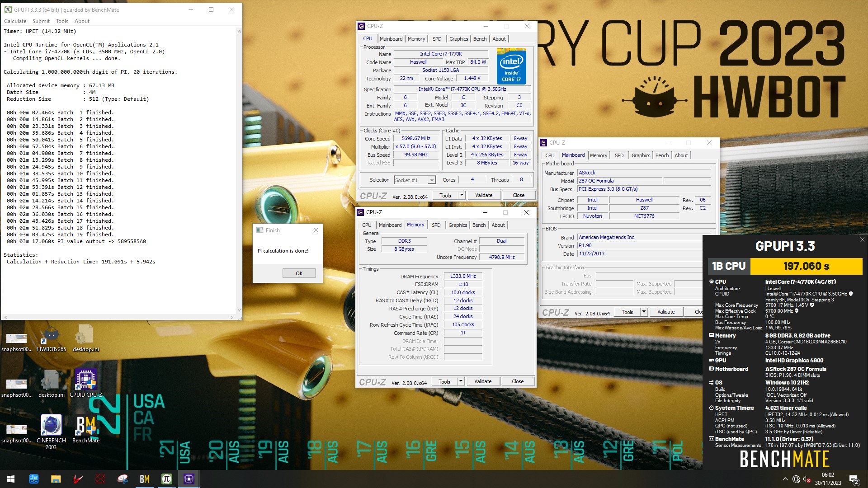
Task: Expand Tools dropdown arrow in top CPU-Z window
Action: [462, 195]
